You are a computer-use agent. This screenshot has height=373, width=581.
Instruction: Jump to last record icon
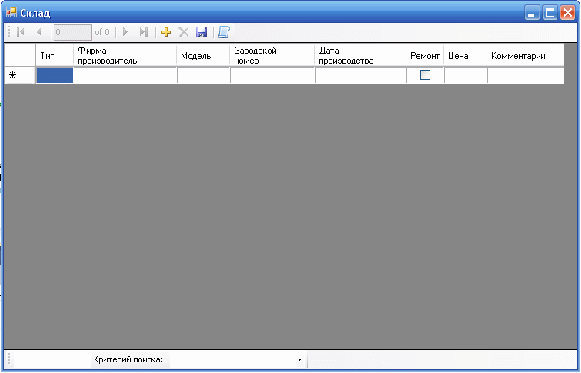tap(144, 32)
